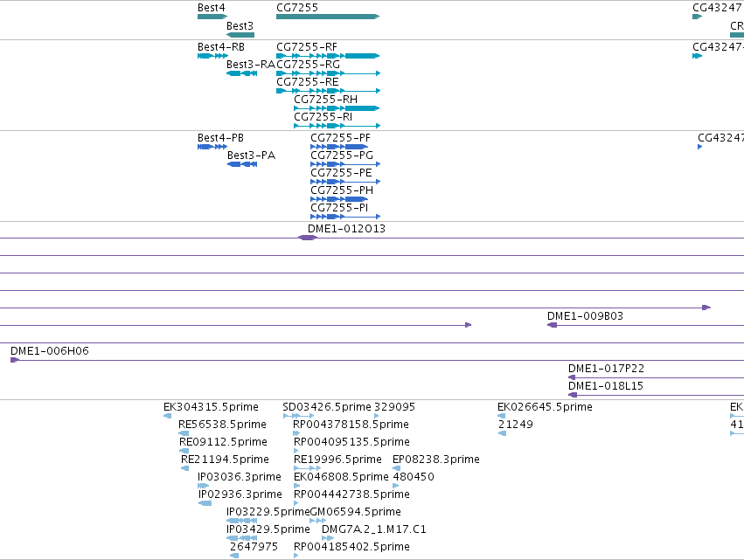Screen dimensions: 744x560
Task: Click the CG7255-RF transcript
Action: coord(328,56)
